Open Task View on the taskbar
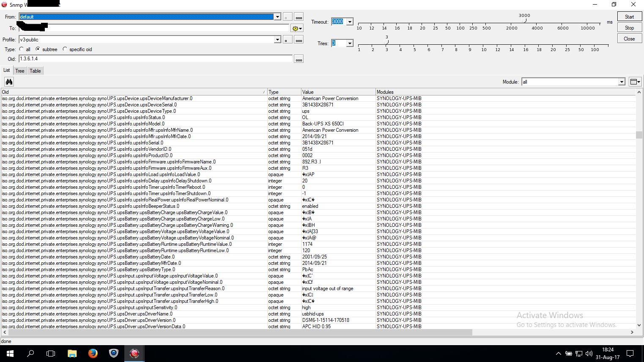Screen dimensions: 644x362 click(51, 354)
